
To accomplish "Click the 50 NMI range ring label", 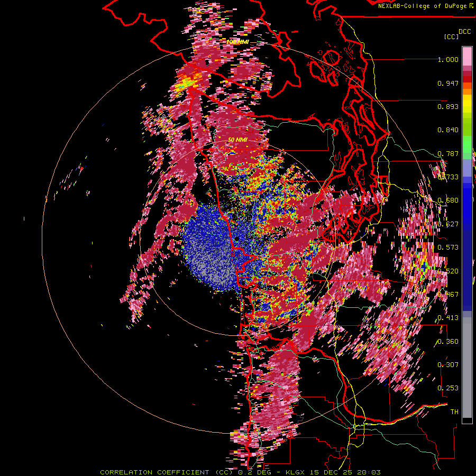I will click(237, 140).
